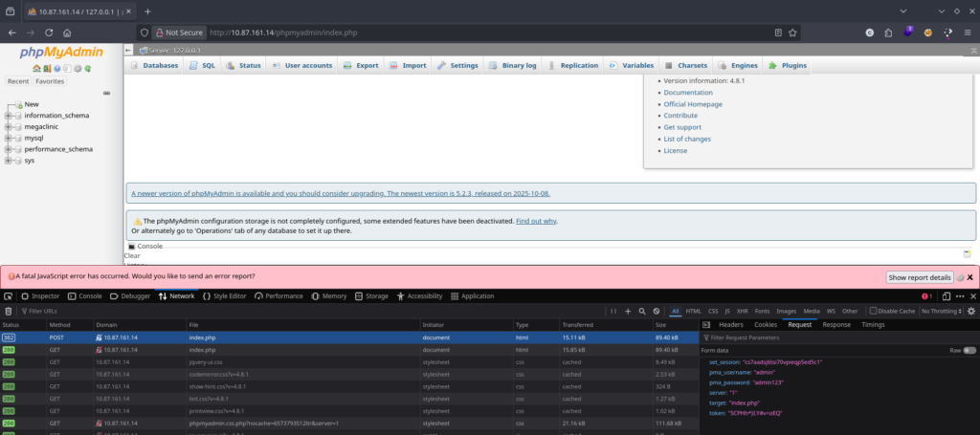Open the Firefox hamburger application menu
The height and width of the screenshot is (435, 980).
click(968, 32)
